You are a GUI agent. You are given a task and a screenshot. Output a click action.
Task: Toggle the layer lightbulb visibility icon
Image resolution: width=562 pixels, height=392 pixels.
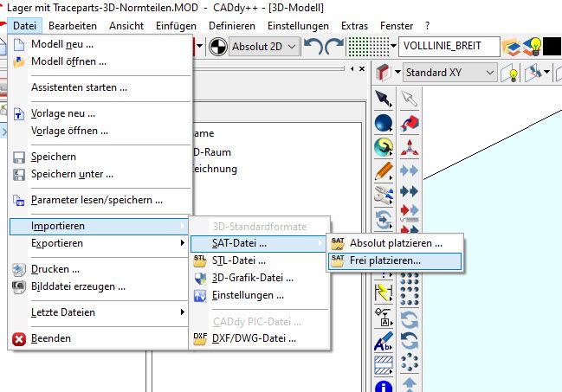tap(532, 46)
